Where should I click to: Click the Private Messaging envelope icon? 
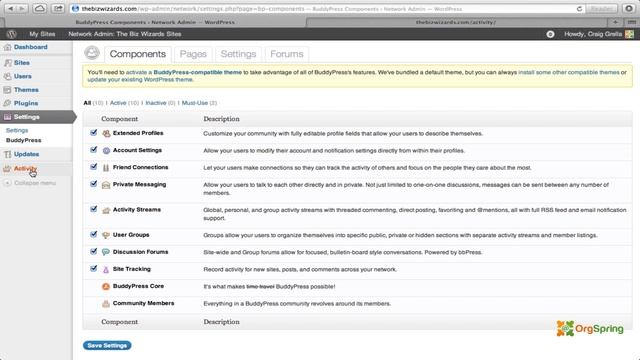(106, 185)
